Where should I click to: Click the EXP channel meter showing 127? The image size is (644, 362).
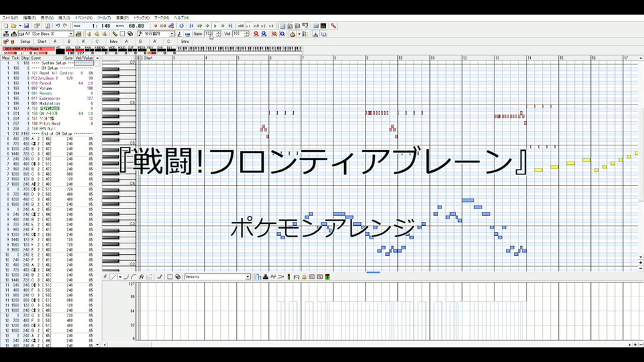click(80, 51)
